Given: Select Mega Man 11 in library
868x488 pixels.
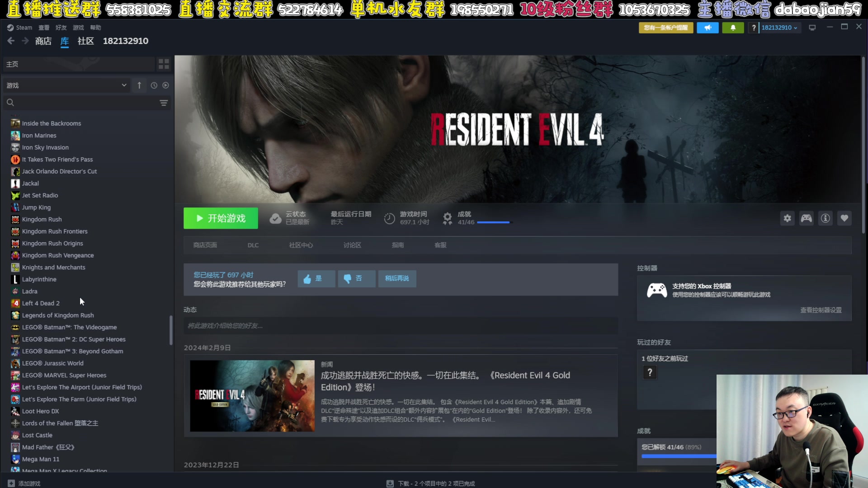Looking at the screenshot, I should 41,460.
